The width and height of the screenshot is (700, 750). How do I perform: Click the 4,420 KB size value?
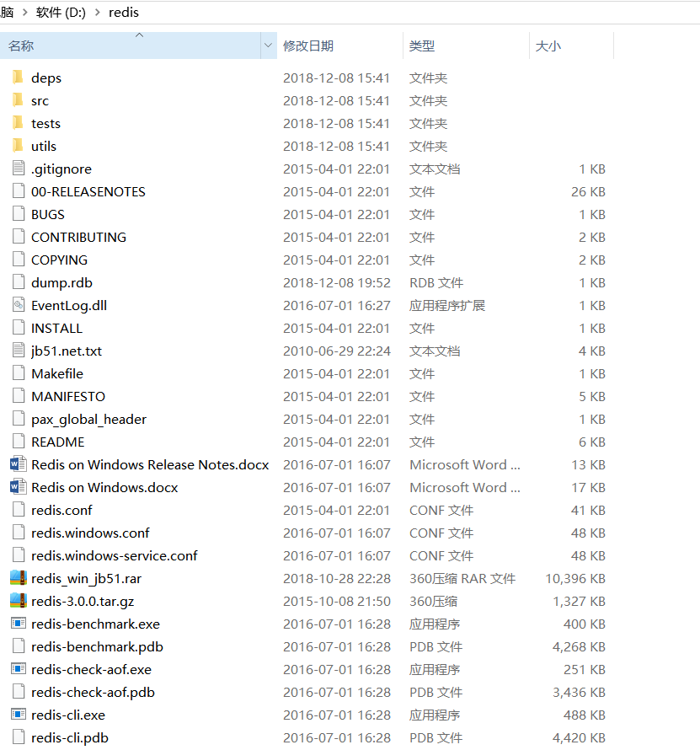pos(579,737)
